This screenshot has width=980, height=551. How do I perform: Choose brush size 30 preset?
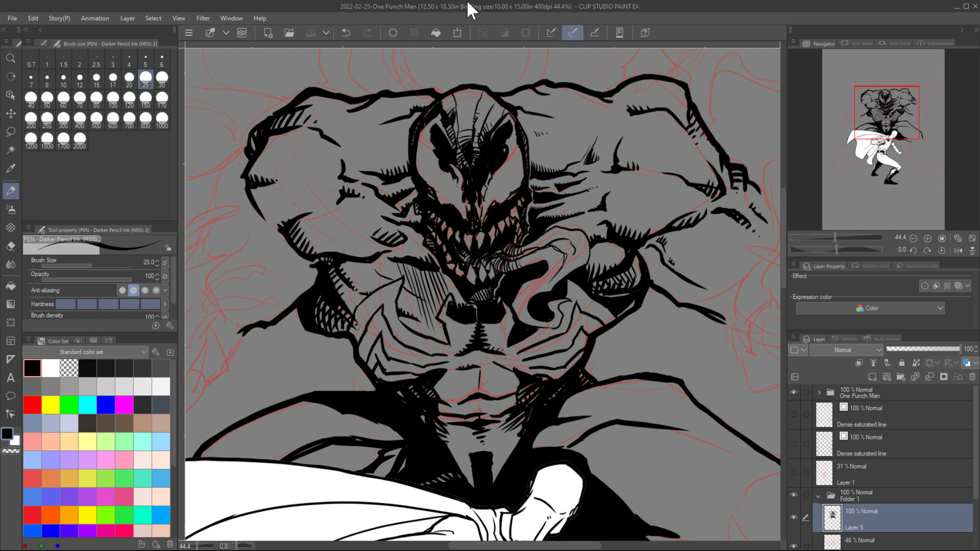click(162, 79)
